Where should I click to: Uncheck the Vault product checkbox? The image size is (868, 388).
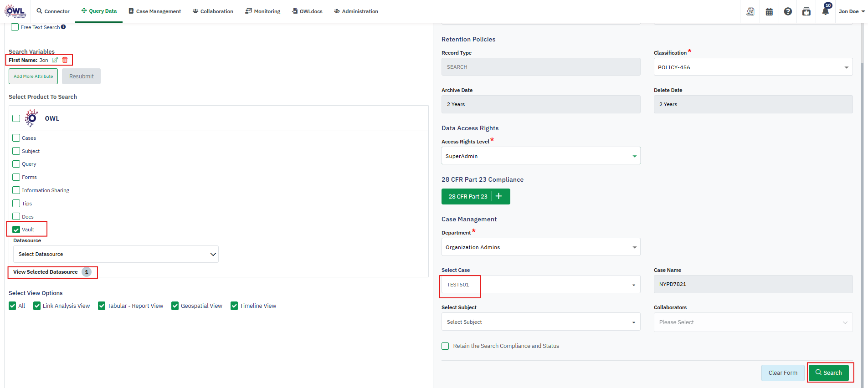(16, 230)
